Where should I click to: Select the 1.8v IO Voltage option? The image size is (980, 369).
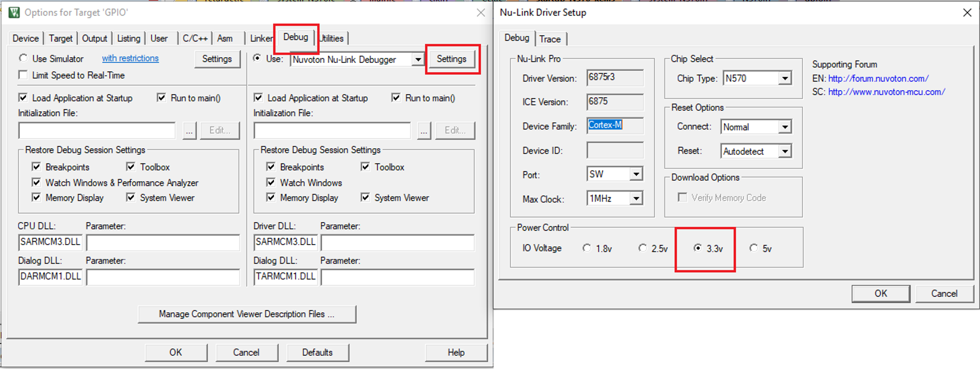click(x=587, y=248)
